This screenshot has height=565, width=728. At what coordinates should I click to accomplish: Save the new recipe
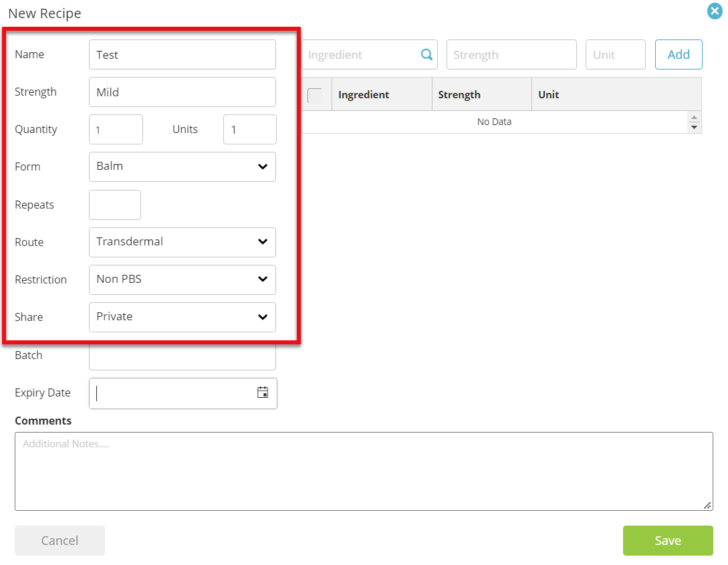[668, 540]
